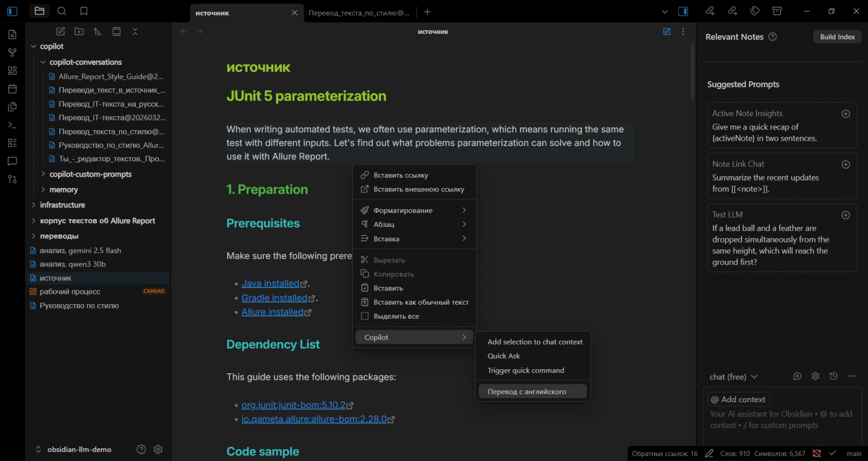
Task: Choose Перевод с английского command
Action: 532,391
